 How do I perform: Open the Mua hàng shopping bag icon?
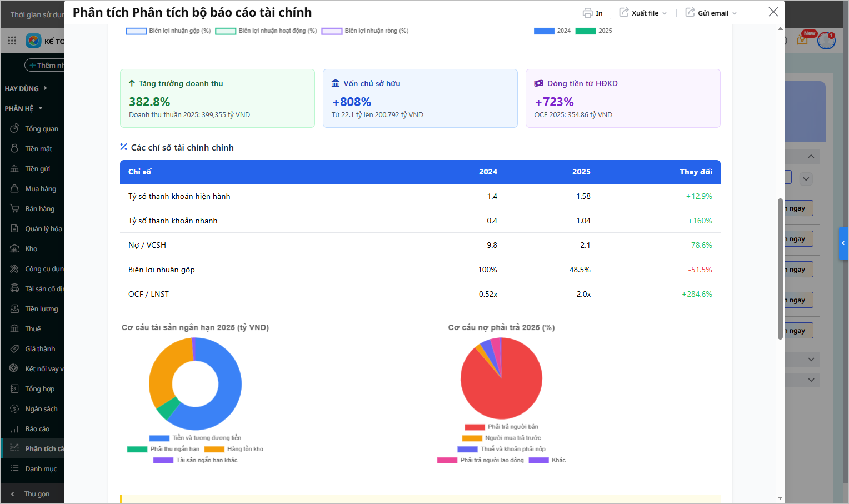click(x=14, y=189)
